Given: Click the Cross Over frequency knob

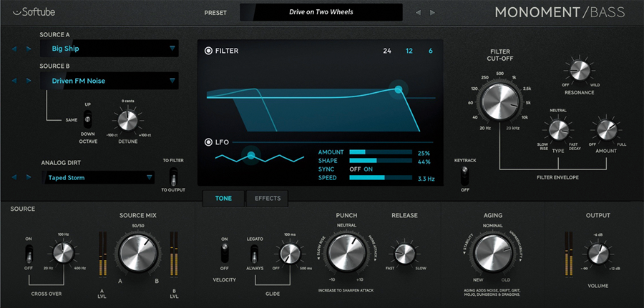Looking at the screenshot, I should pos(64,253).
